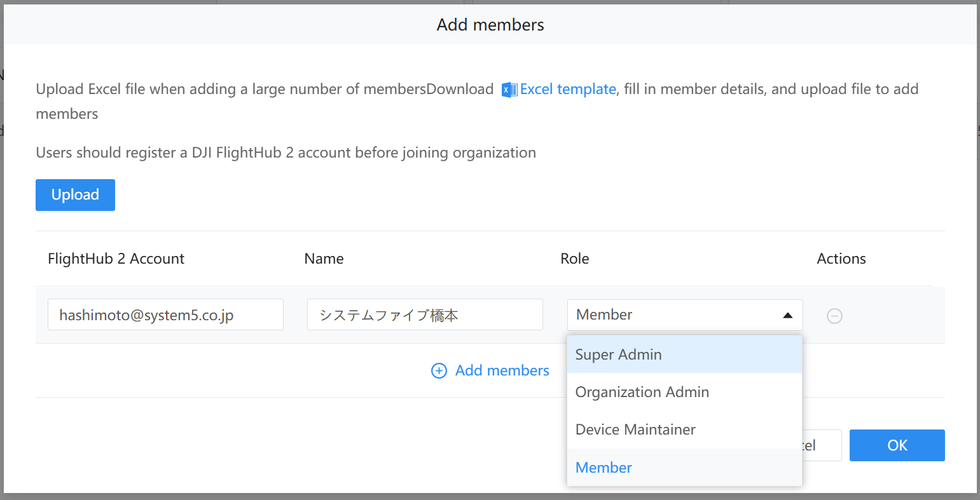Select Organization Admin role option
This screenshot has height=500, width=980.
684,392
